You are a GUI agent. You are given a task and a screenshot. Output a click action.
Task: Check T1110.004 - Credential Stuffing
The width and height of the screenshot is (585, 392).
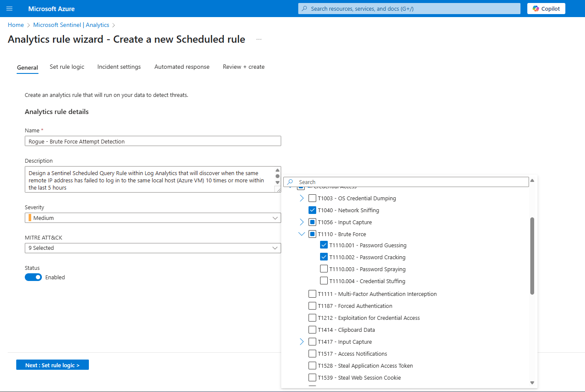point(324,281)
